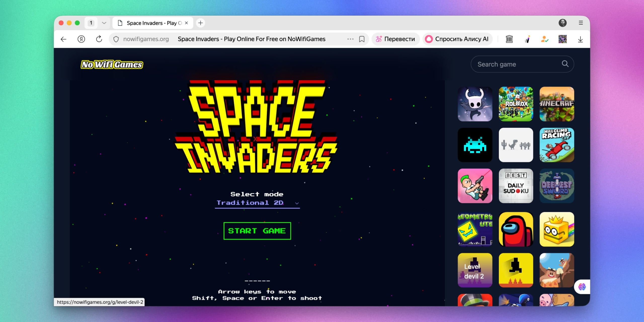This screenshot has width=644, height=322.
Task: Open the trash bin extension icon
Action: (x=509, y=39)
